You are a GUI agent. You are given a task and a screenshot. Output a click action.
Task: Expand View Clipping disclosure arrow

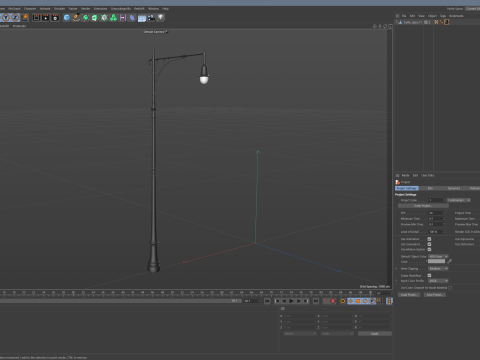tap(397, 269)
